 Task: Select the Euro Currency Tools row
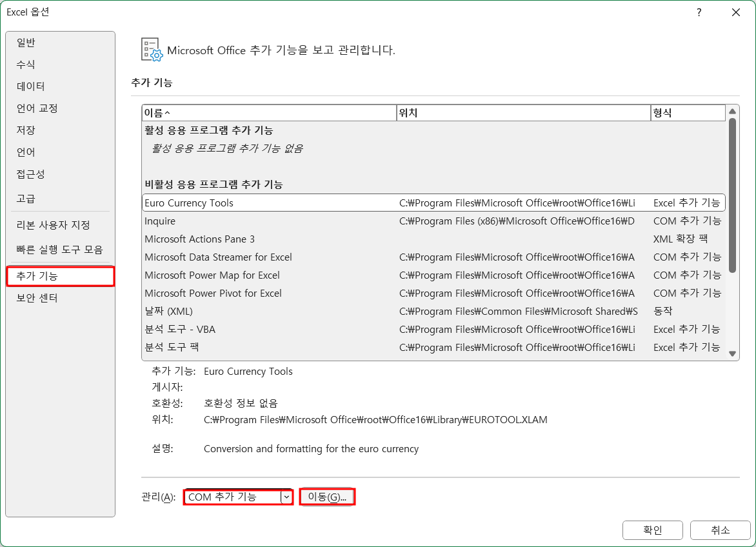tap(433, 203)
